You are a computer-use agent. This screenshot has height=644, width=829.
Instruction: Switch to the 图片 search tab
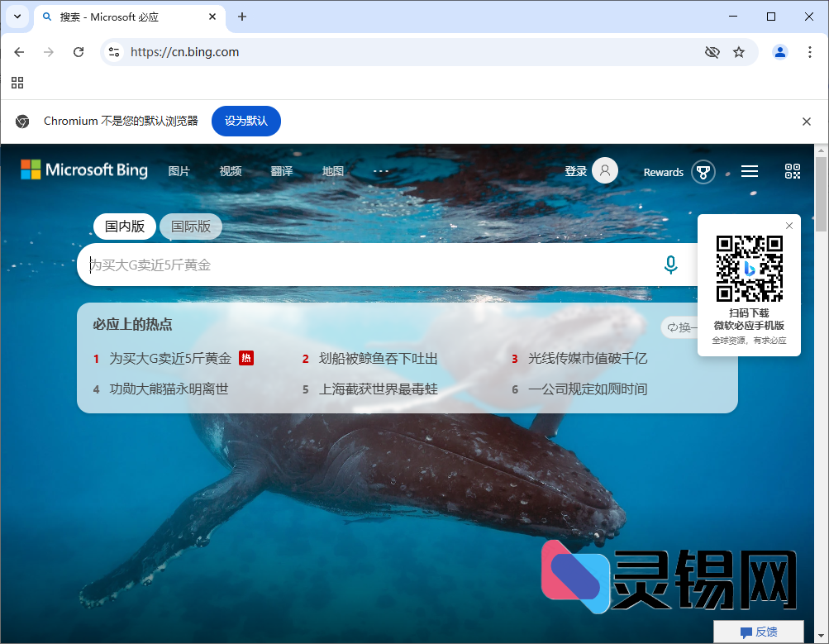coord(179,171)
